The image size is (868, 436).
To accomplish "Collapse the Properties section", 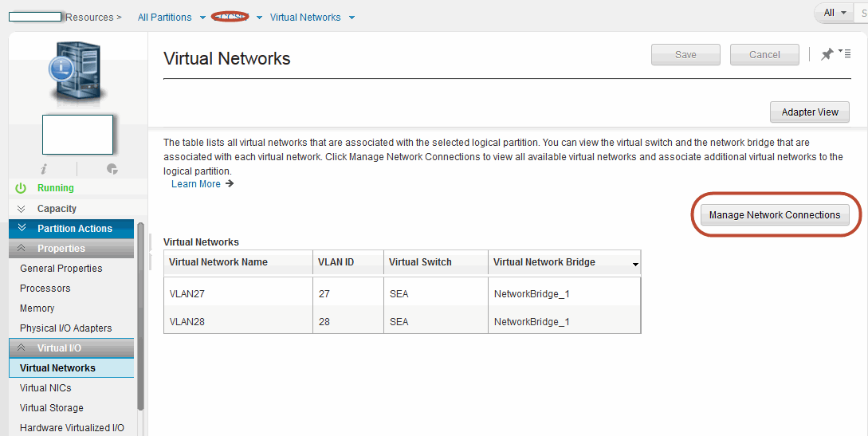I will (x=22, y=249).
